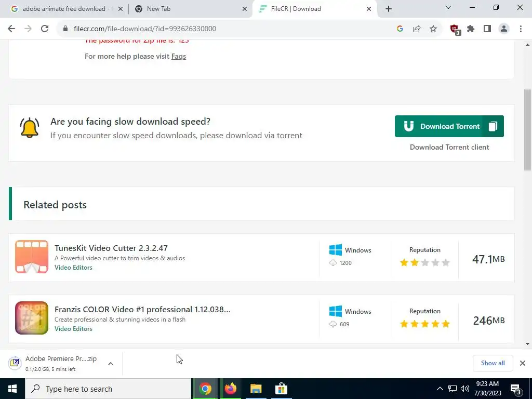Open Chrome from the taskbar

click(205, 389)
